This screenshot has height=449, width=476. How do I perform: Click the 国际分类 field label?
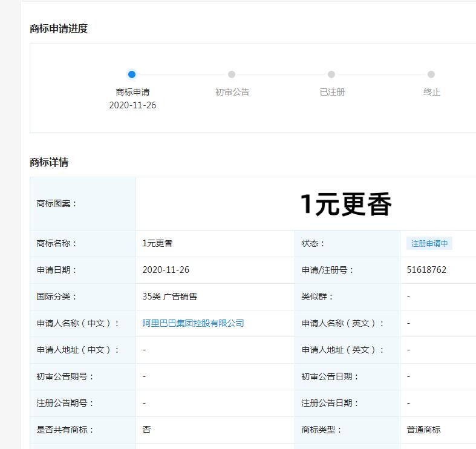(56, 296)
